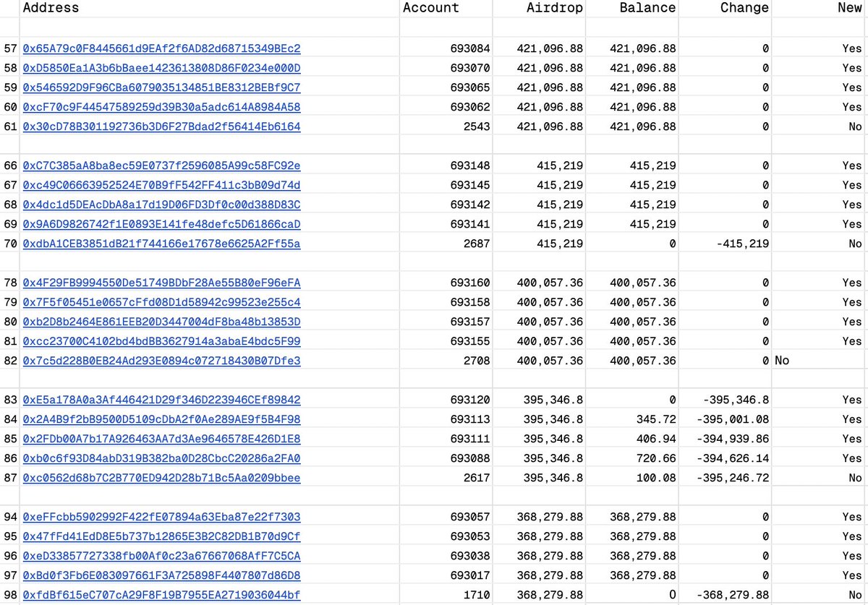This screenshot has width=868, height=605.
Task: Select change cell -394,626.14
Action: click(732, 458)
